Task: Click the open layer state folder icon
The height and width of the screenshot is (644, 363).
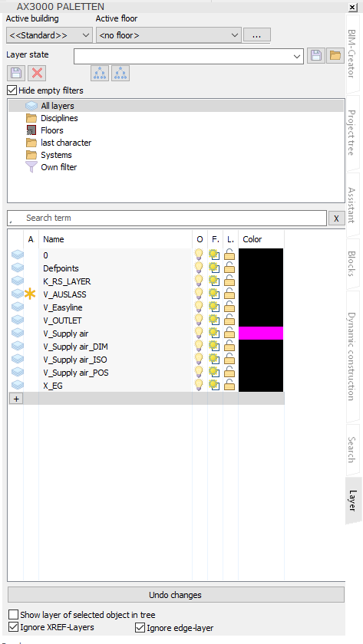Action: [335, 56]
